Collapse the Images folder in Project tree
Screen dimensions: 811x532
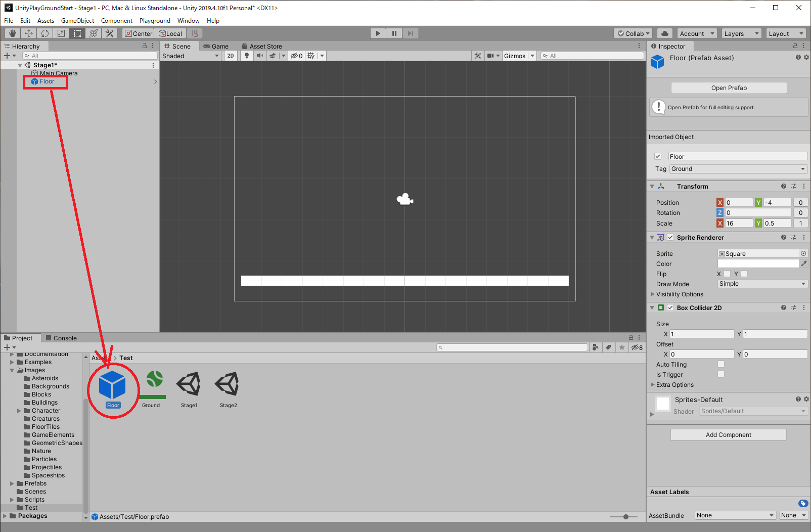click(12, 370)
